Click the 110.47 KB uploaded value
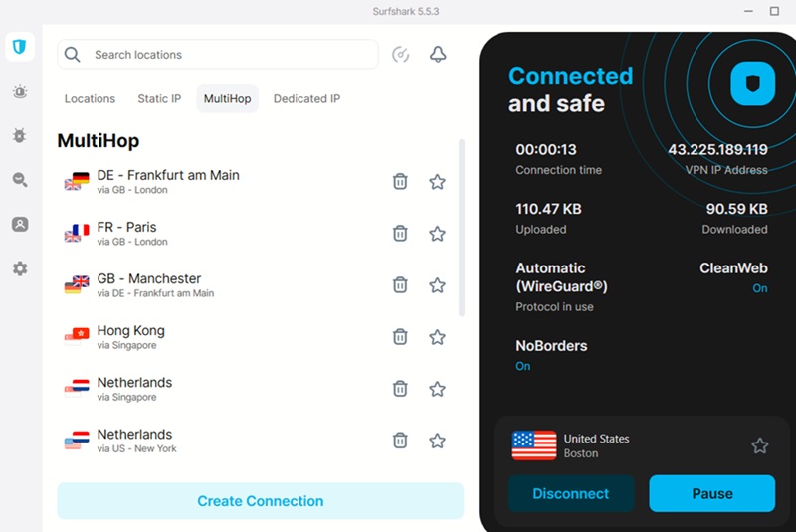Viewport: 796px width, 532px height. click(549, 209)
